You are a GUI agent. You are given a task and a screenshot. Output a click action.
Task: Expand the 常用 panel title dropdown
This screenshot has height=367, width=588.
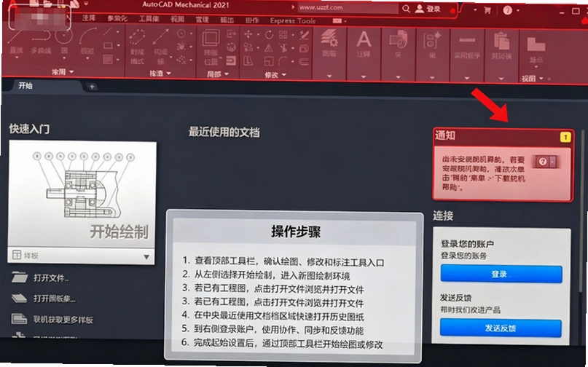point(71,71)
